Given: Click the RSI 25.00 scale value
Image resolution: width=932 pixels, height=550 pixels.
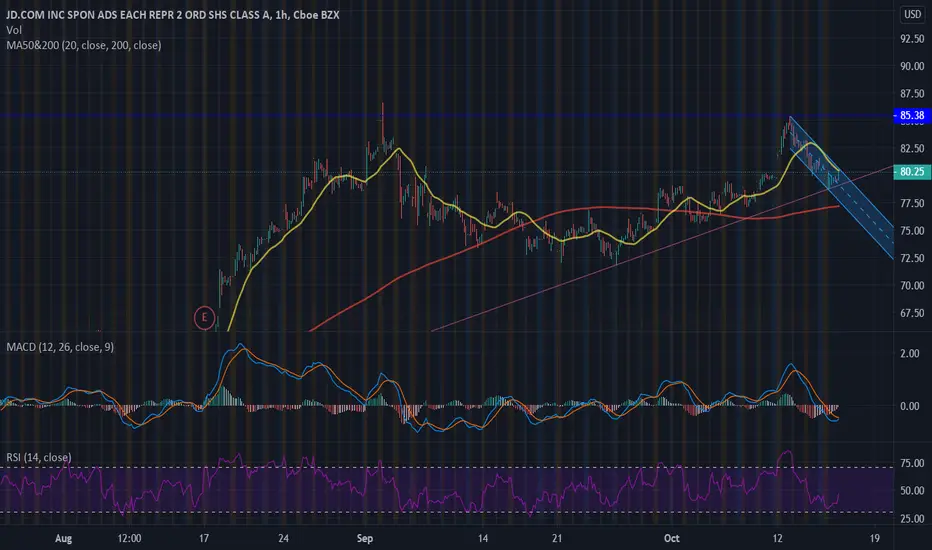Looking at the screenshot, I should pyautogui.click(x=912, y=518).
